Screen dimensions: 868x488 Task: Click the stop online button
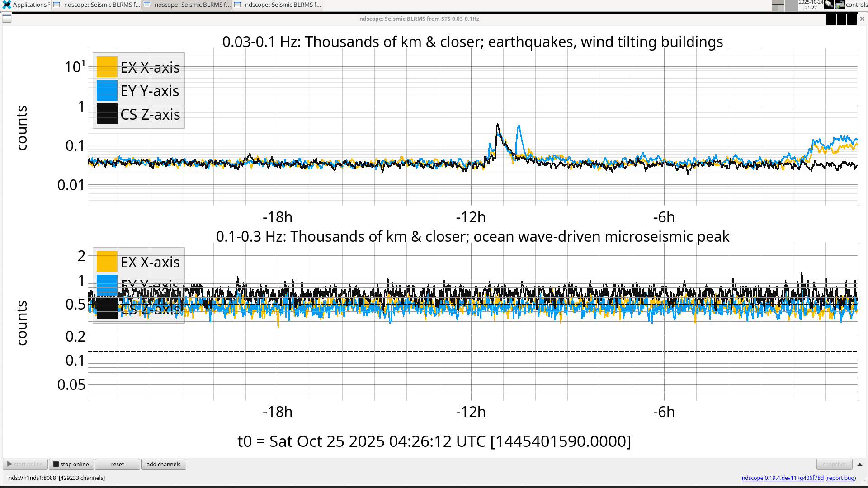tap(71, 464)
